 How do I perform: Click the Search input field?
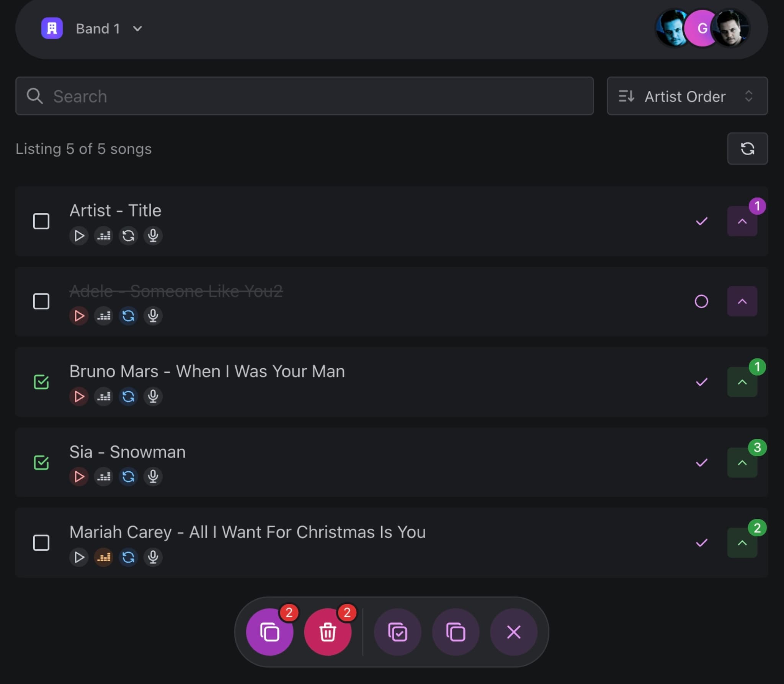(x=304, y=96)
